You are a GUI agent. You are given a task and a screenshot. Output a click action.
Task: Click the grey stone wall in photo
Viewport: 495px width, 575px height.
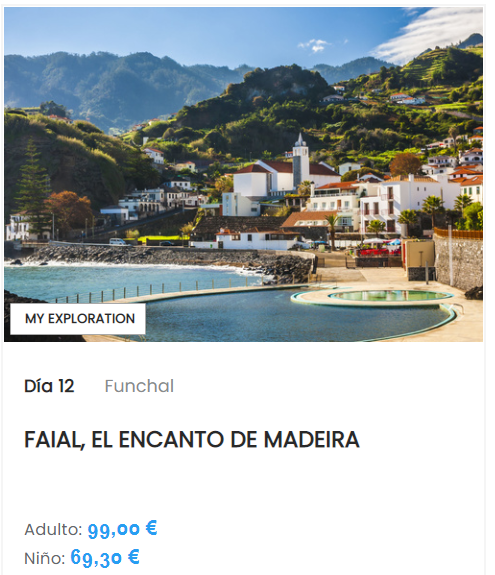[458, 262]
